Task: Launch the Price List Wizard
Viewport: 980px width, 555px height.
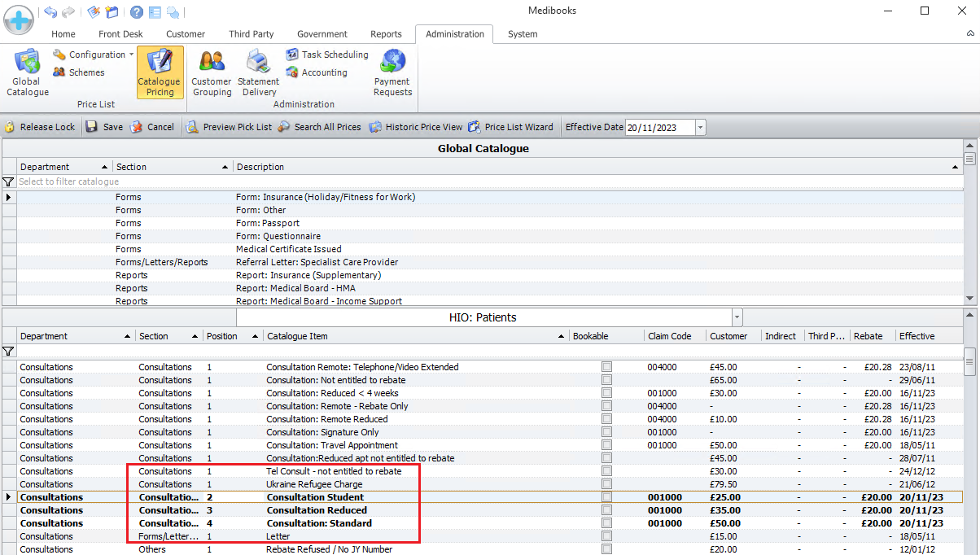Action: [x=510, y=127]
